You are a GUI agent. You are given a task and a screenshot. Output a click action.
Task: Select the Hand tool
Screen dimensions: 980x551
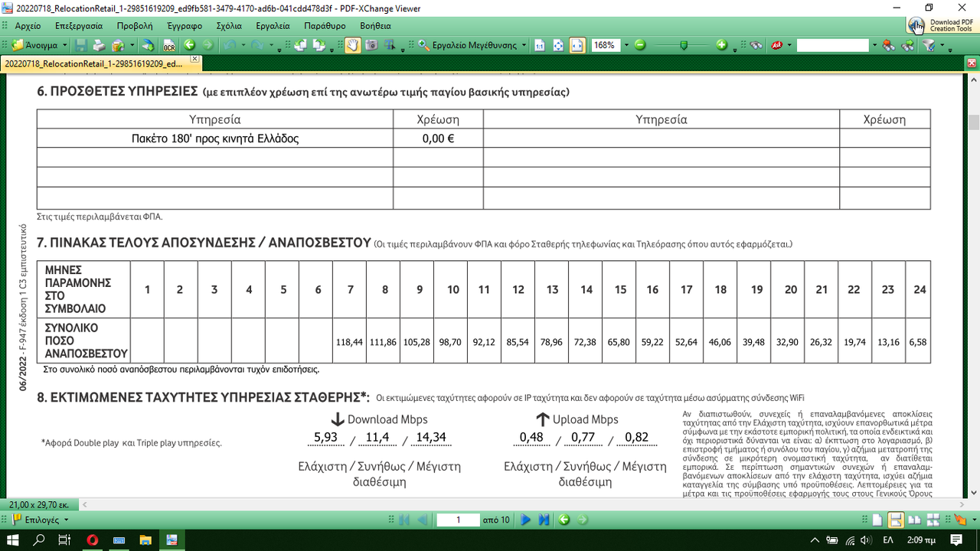(x=353, y=45)
